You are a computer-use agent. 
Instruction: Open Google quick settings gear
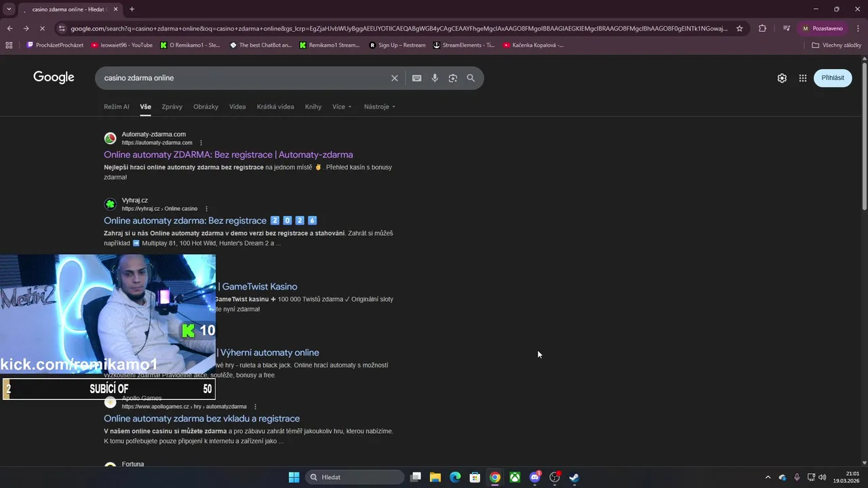point(782,78)
